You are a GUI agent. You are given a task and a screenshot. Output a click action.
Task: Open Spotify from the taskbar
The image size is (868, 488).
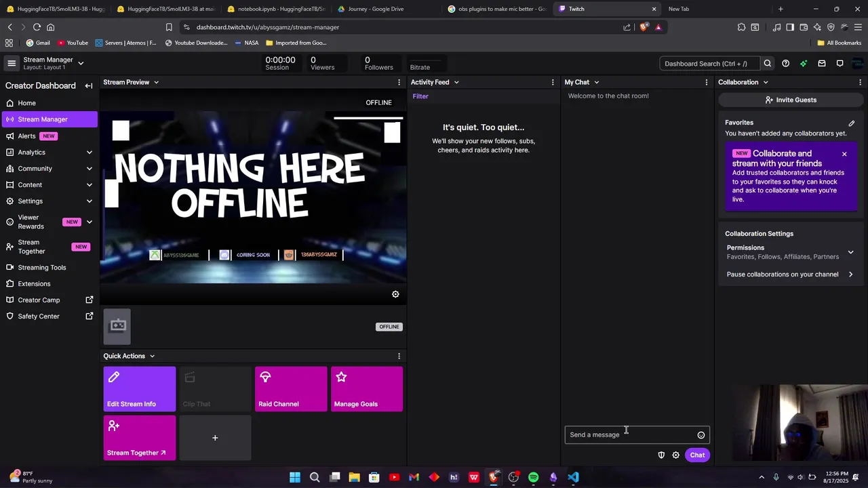(534, 477)
